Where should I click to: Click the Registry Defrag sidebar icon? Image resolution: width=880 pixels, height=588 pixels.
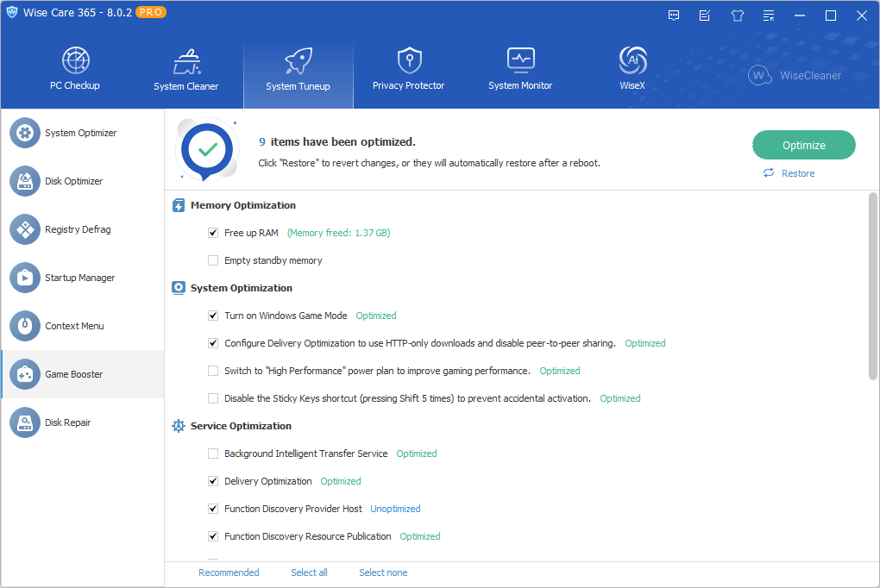25,229
